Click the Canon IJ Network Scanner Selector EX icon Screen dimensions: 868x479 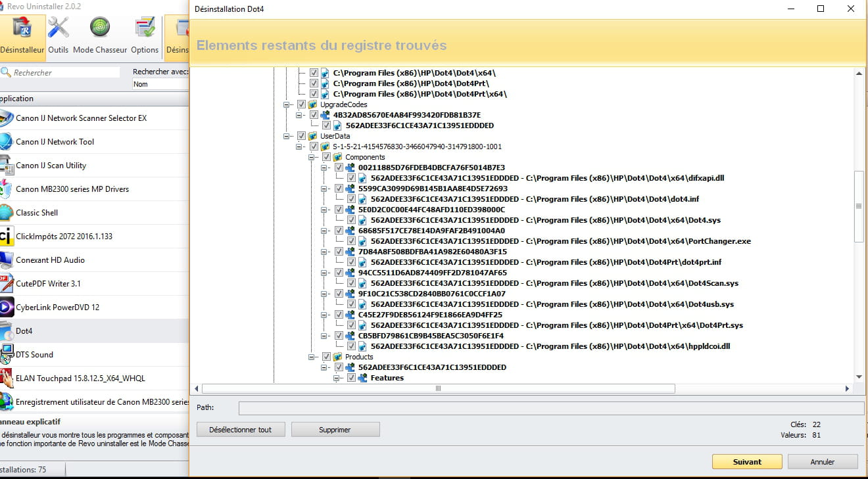pos(5,118)
